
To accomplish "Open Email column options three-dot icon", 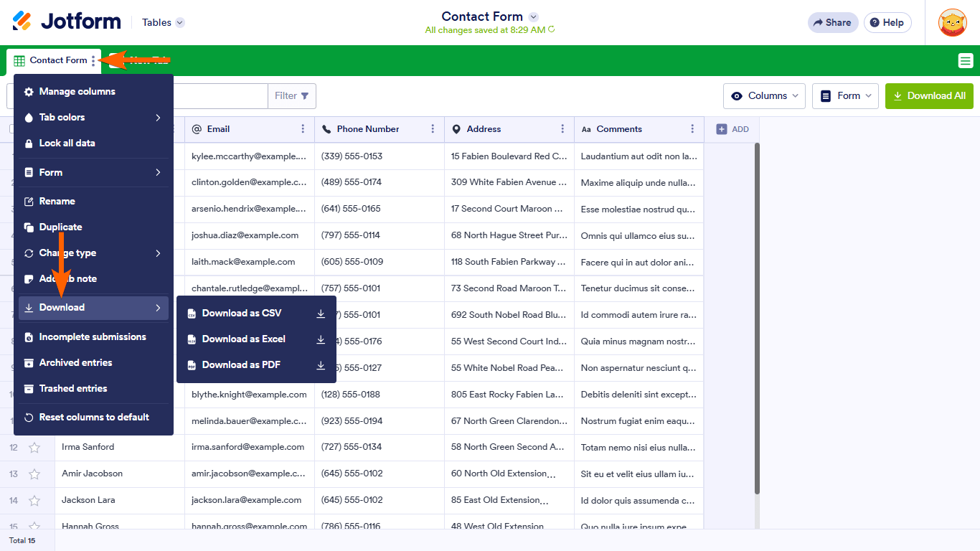I will [303, 129].
